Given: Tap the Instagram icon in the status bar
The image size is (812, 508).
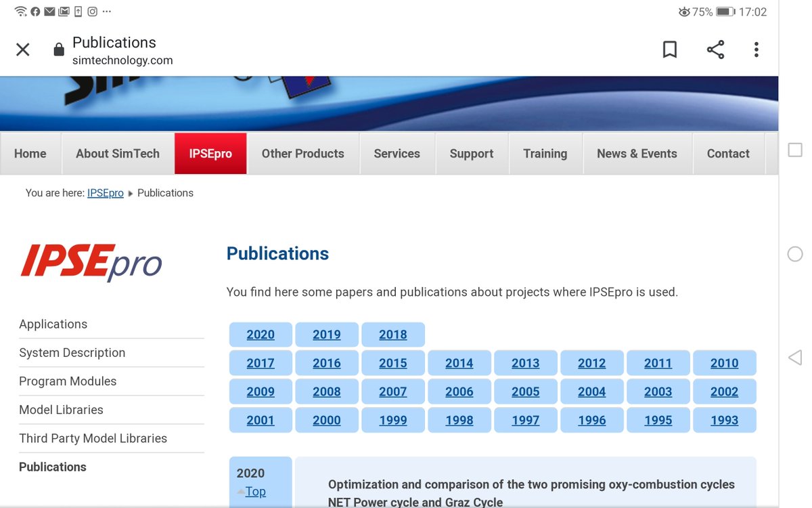Looking at the screenshot, I should [92, 11].
